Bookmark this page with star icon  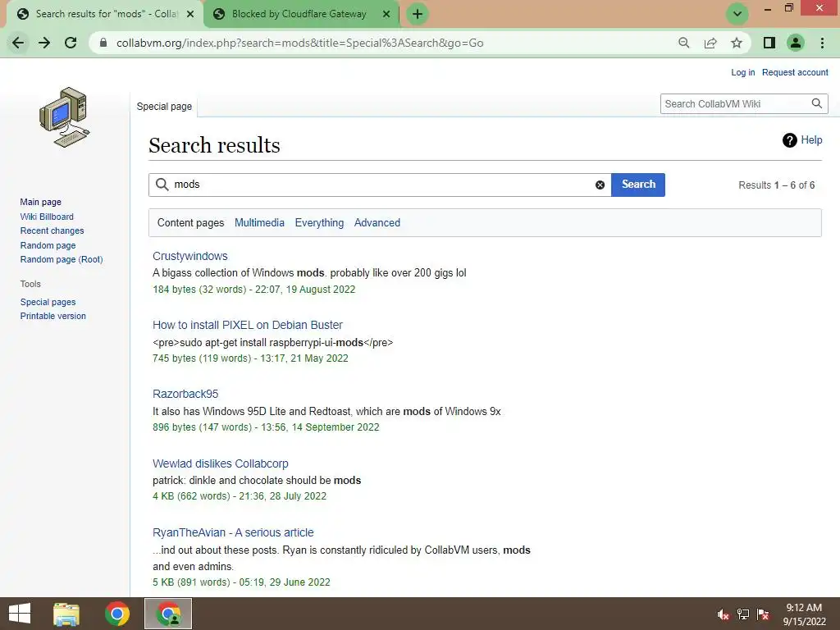pyautogui.click(x=737, y=43)
